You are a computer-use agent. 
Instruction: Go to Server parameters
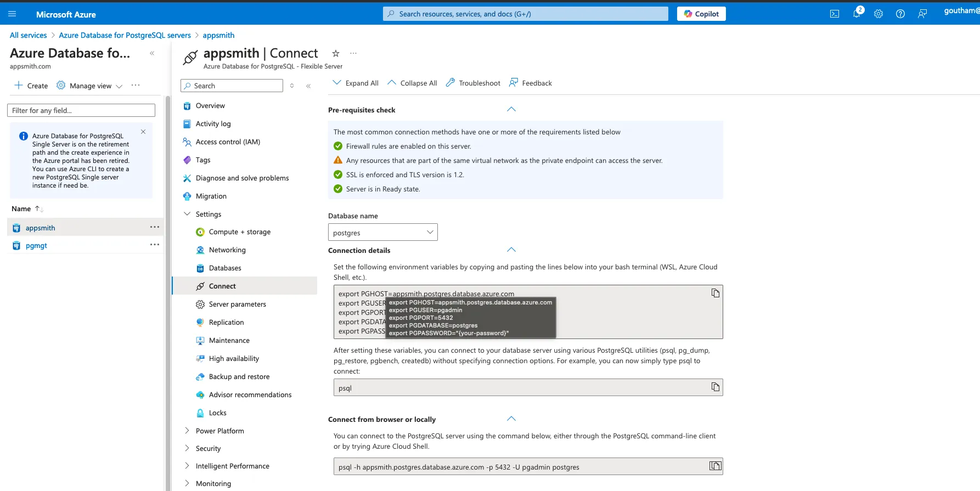237,304
